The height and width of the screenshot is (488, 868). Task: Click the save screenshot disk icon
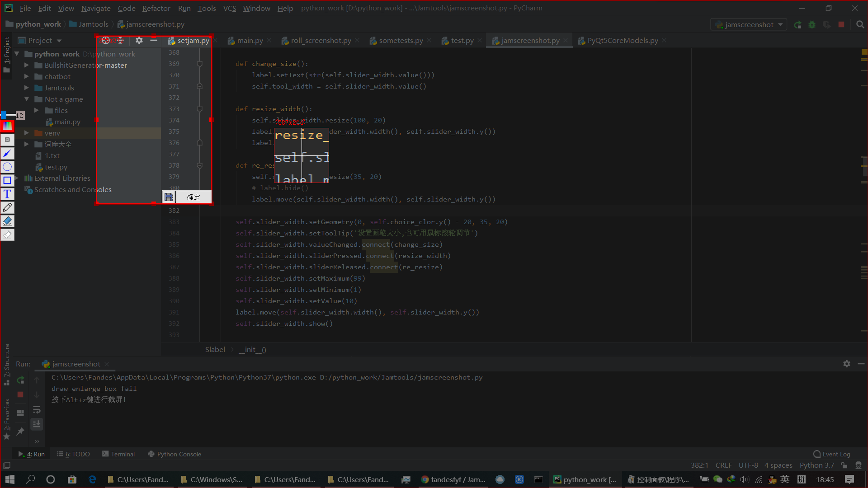tap(169, 197)
